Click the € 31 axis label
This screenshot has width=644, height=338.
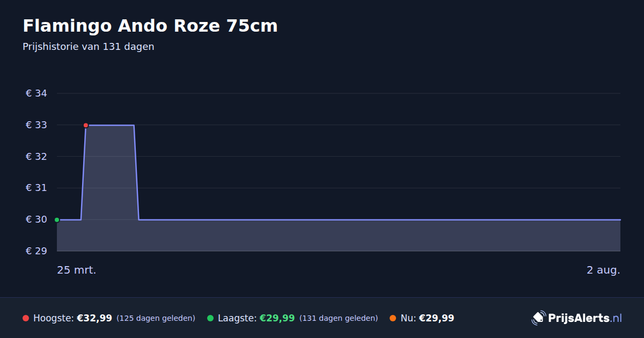click(x=36, y=188)
